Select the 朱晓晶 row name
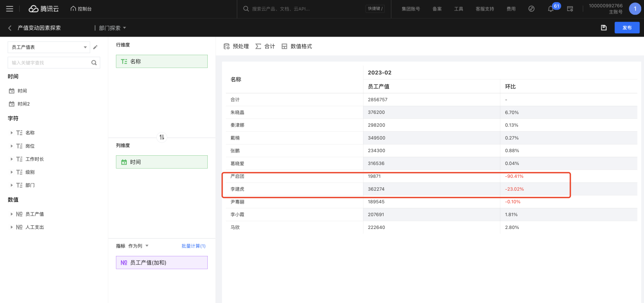Viewport: 644px width, 303px height. [x=237, y=112]
